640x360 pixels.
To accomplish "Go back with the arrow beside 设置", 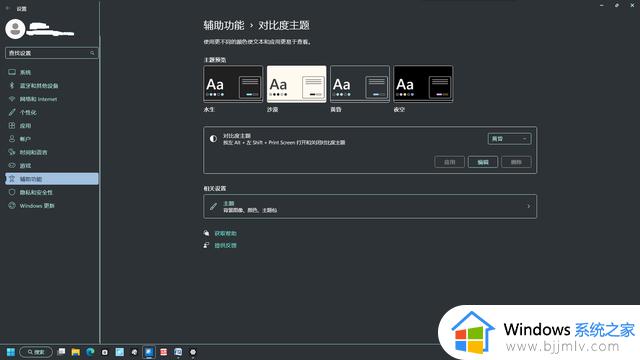I will [x=7, y=8].
